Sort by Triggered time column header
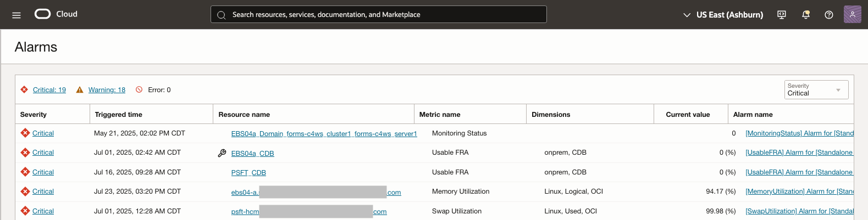Screen dimensions: 868x220 point(119,115)
